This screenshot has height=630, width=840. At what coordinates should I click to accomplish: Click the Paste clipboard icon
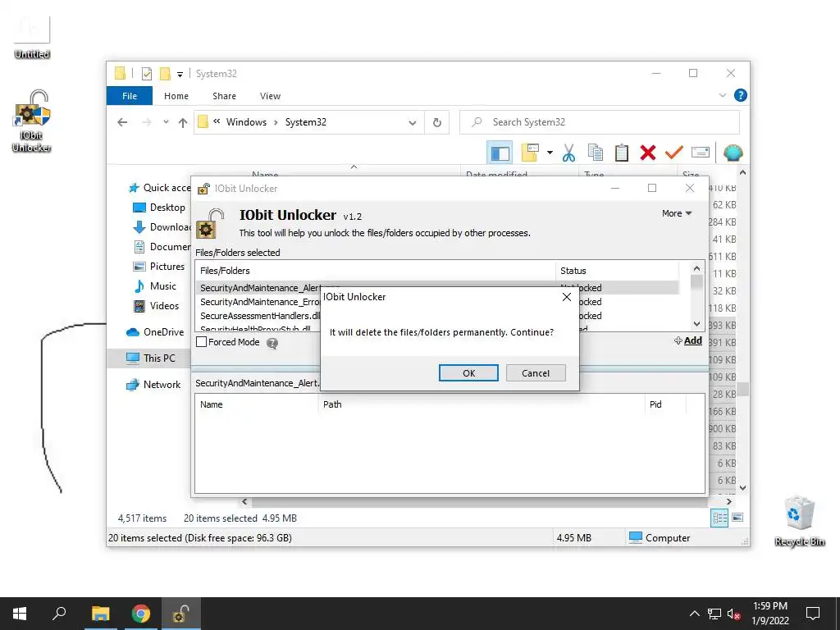(622, 153)
